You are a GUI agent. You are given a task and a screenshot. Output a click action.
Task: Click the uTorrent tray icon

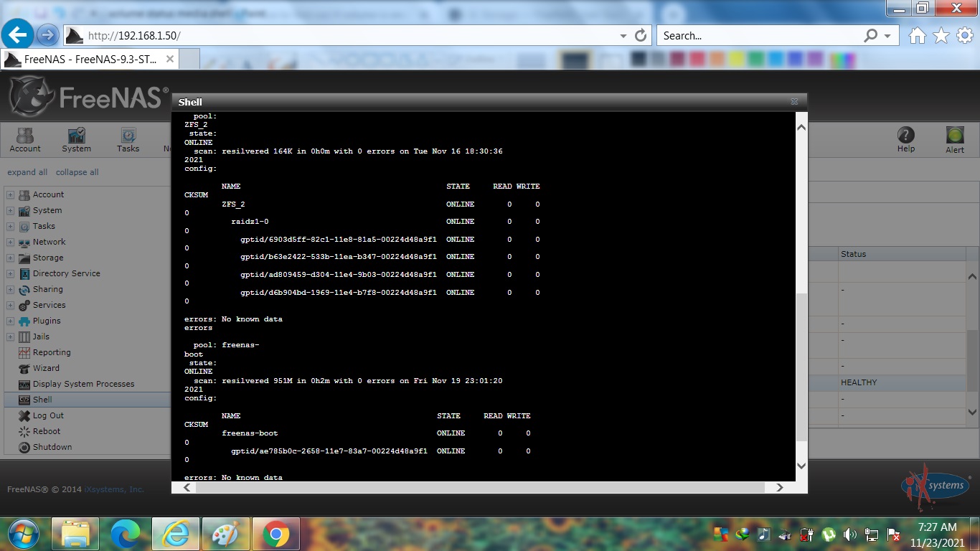tap(829, 534)
